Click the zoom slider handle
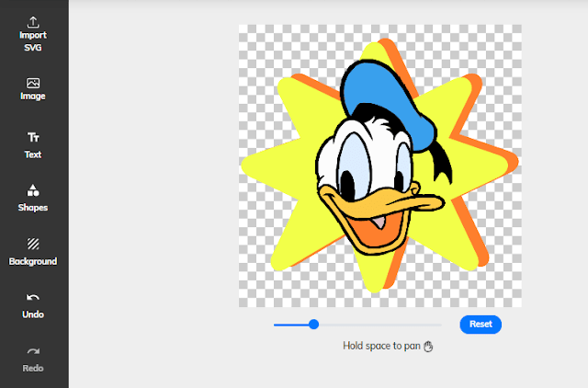This screenshot has width=588, height=388. [313, 325]
